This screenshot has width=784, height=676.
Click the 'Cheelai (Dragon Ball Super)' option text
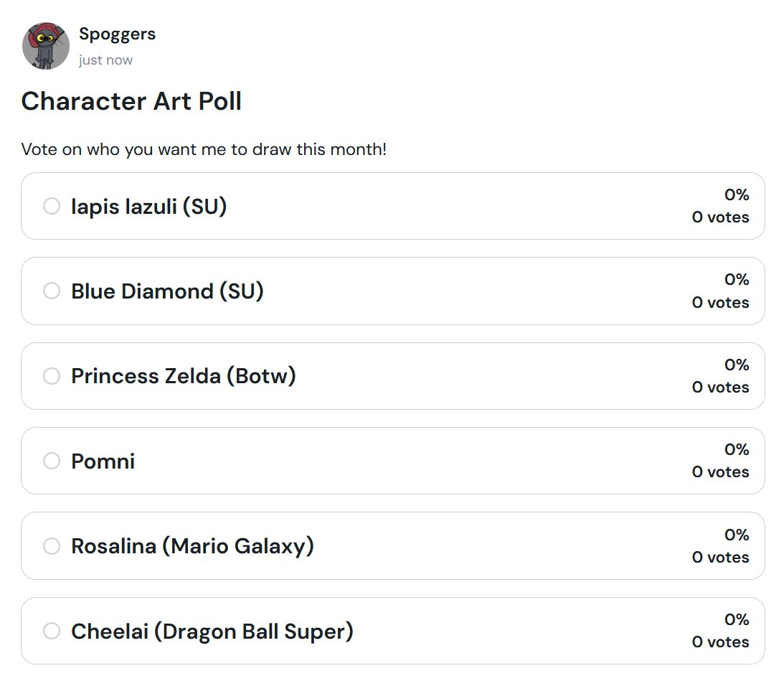point(212,632)
